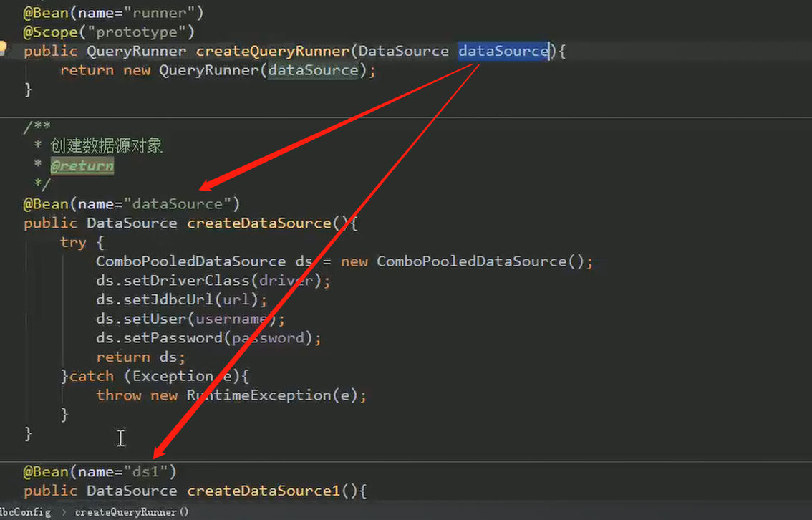Viewport: 812px width, 520px height.
Task: Click the new ComboPooledDataSource() constructor call
Action: [467, 261]
